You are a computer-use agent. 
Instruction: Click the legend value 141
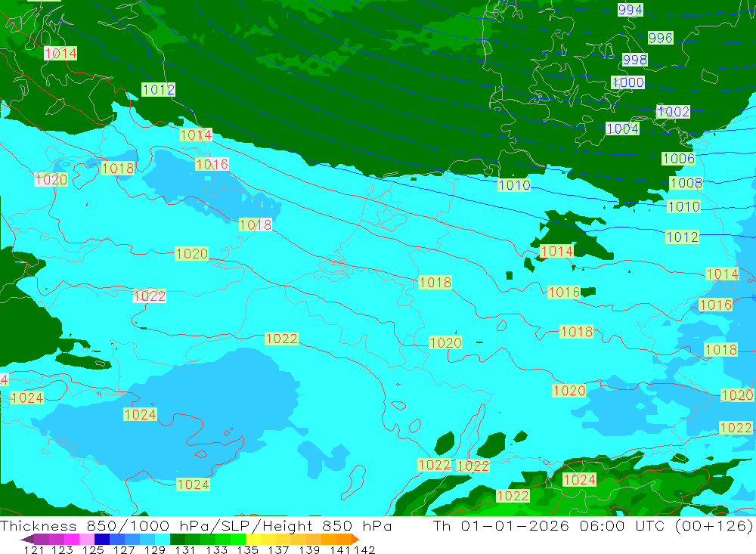tap(340, 549)
